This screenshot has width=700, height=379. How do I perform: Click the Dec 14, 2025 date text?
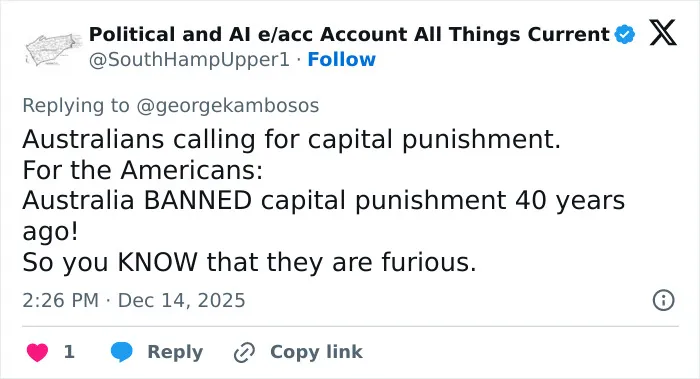pyautogui.click(x=181, y=300)
